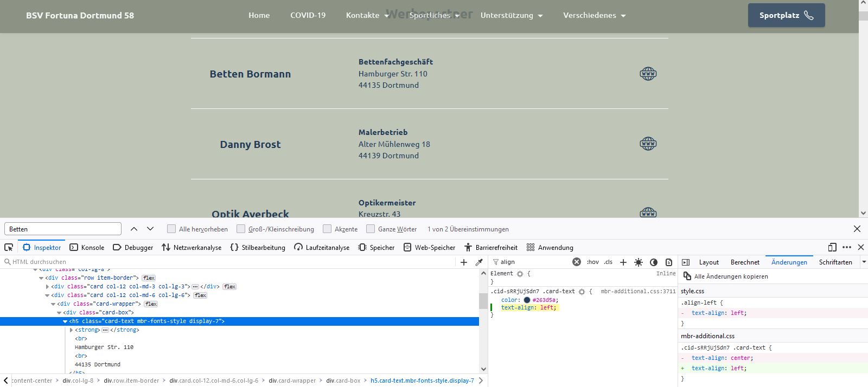Add a new node with plus icon

click(463, 262)
